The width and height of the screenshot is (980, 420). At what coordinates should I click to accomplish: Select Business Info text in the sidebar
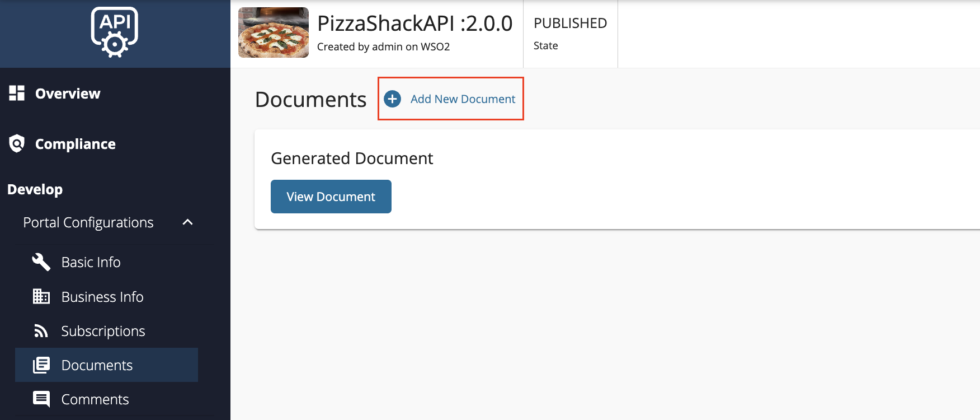102,297
